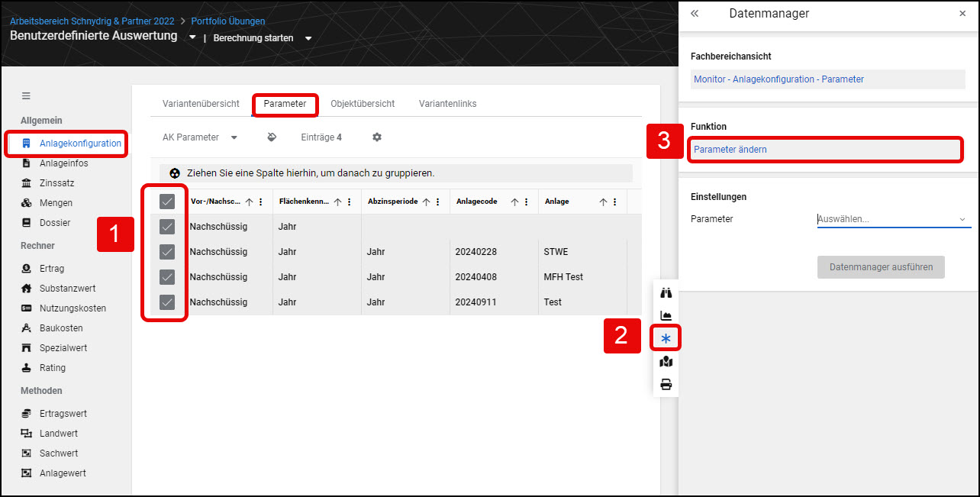
Task: Open the table settings gear icon
Action: [377, 137]
